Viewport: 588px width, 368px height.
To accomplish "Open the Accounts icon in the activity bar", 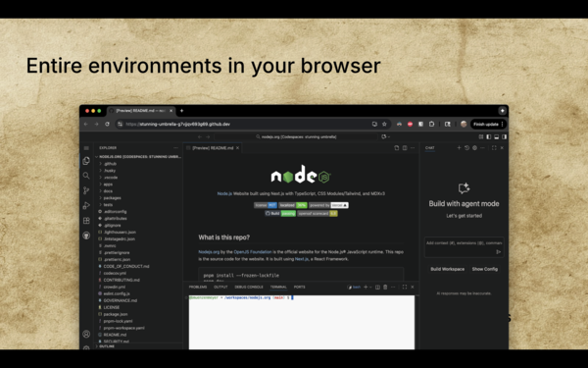I will [x=86, y=334].
